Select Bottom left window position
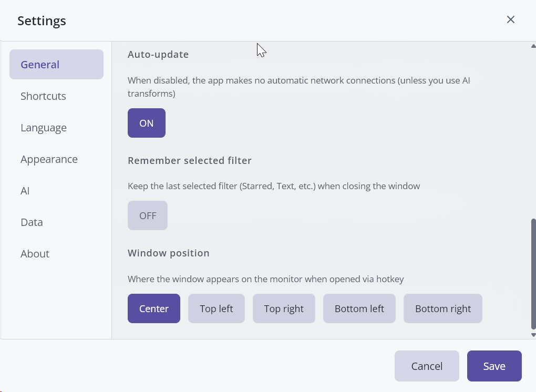The image size is (536, 392). (359, 308)
